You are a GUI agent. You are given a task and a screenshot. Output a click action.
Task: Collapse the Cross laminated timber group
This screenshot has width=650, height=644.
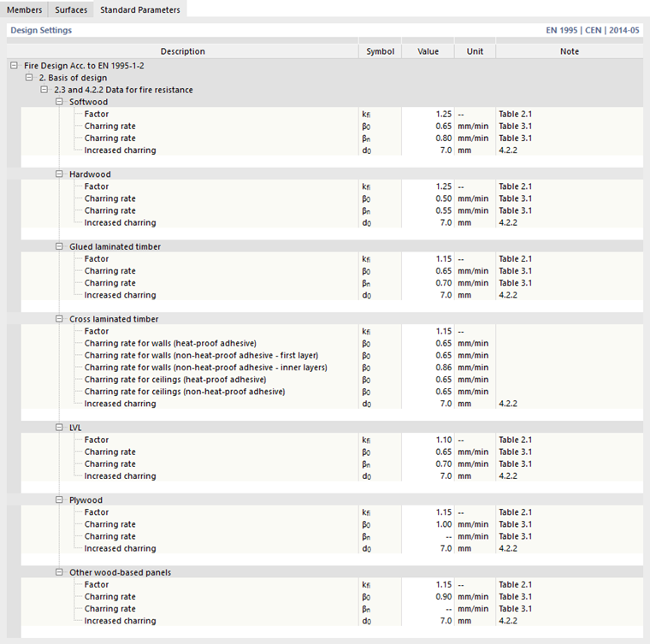click(x=59, y=319)
